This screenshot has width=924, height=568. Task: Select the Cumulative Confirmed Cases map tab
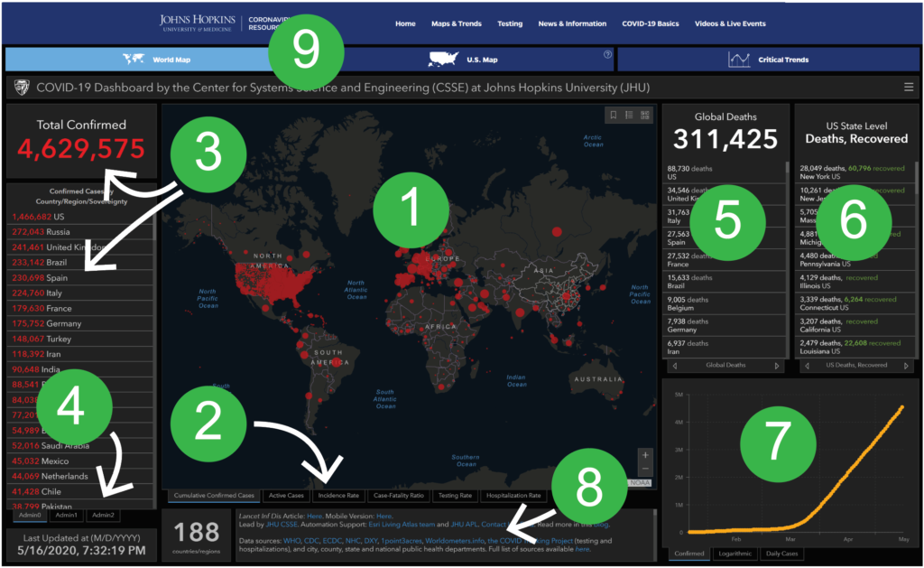(x=214, y=496)
